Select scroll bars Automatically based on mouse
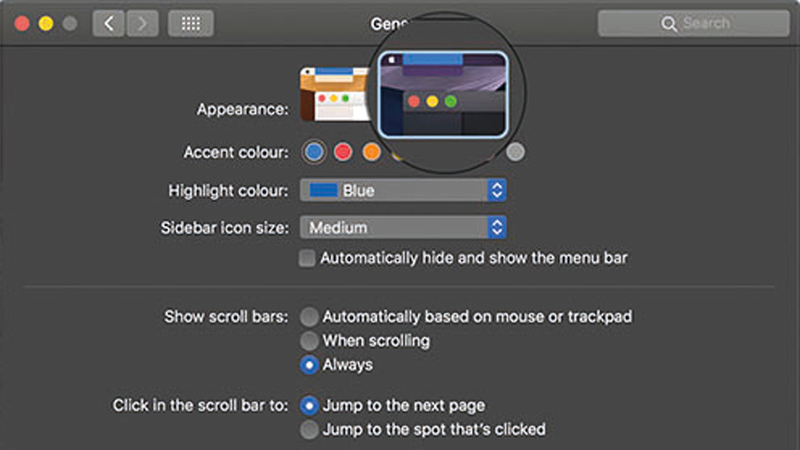This screenshot has height=450, width=800. pos(309,317)
